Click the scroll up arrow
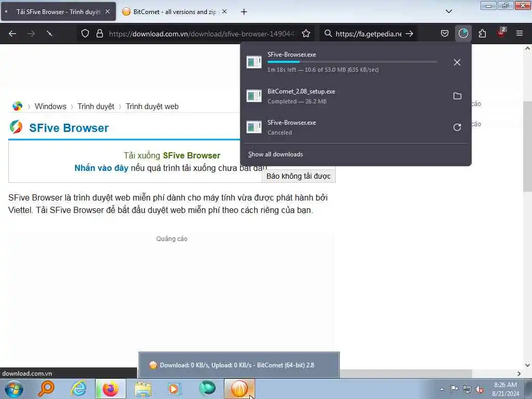The image size is (532, 399). (527, 48)
